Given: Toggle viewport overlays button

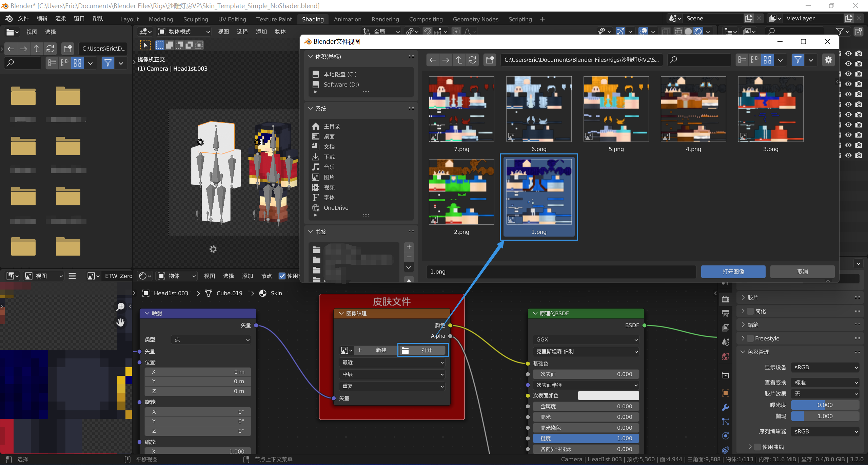Looking at the screenshot, I should click(643, 32).
